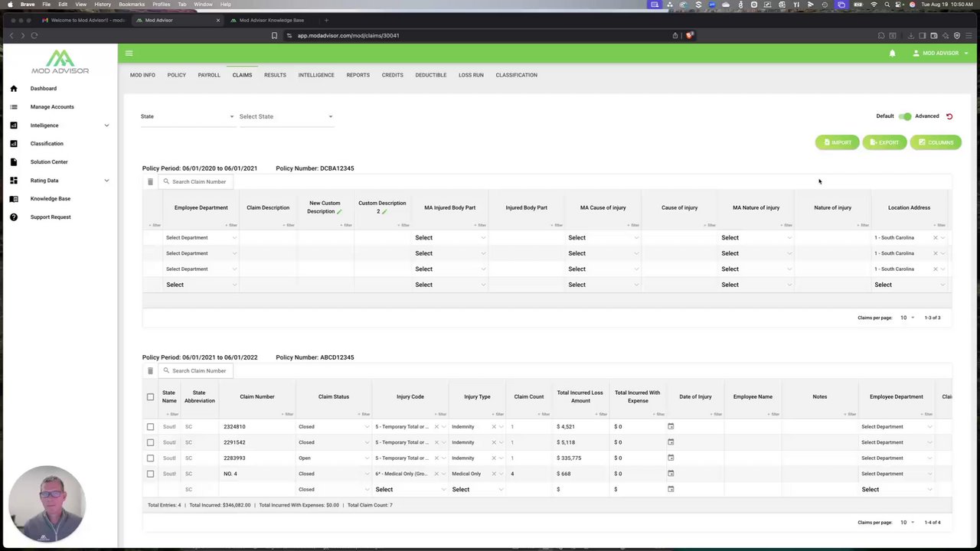Viewport: 980px width, 551px height.
Task: Click the IMPORT button
Action: click(x=837, y=142)
